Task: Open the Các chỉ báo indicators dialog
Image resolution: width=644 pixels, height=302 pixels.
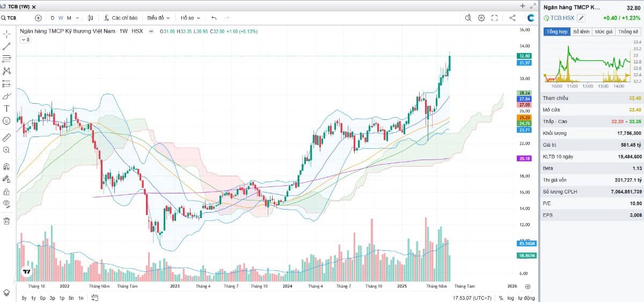Action: tap(121, 18)
